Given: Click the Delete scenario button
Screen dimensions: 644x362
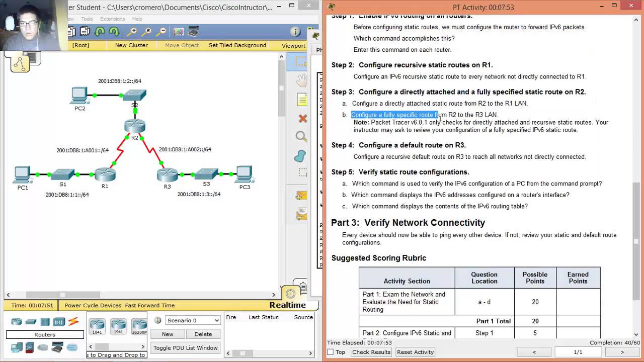Looking at the screenshot, I should [203, 334].
